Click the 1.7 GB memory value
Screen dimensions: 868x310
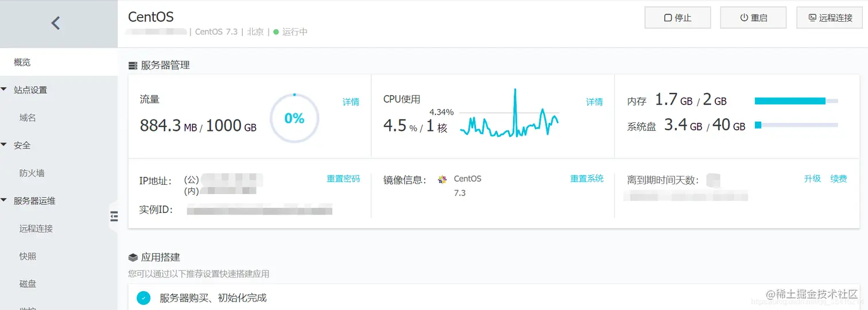pos(673,100)
